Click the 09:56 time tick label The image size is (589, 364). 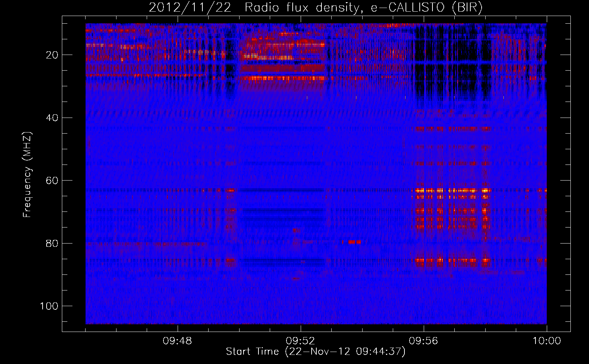(423, 341)
